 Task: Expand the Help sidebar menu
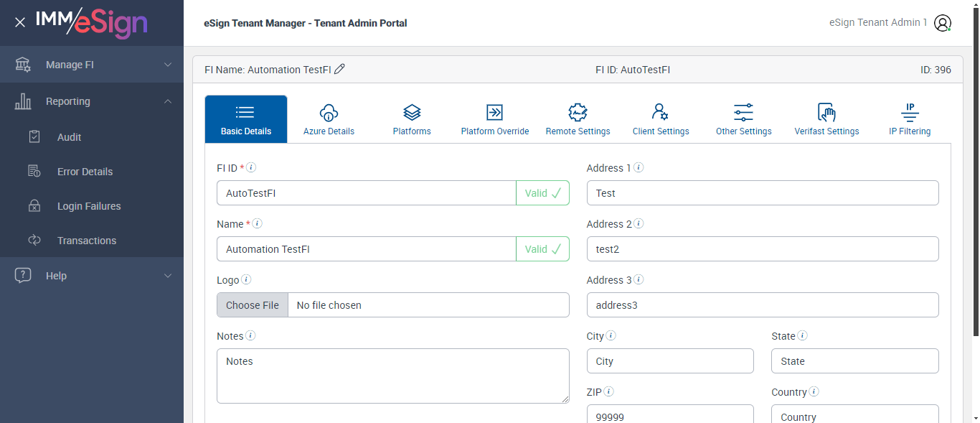click(92, 276)
